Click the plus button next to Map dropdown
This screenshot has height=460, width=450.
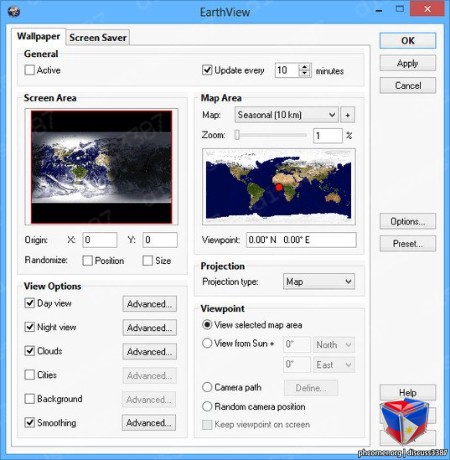348,115
